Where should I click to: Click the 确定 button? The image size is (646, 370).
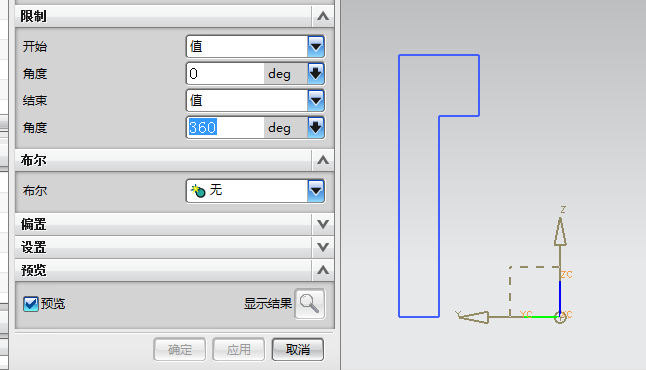click(x=180, y=350)
